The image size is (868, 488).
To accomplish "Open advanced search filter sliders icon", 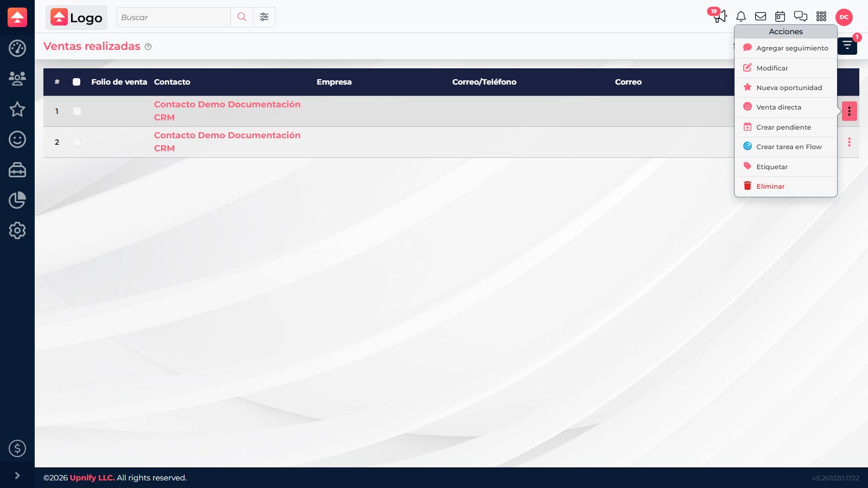I will [x=264, y=17].
